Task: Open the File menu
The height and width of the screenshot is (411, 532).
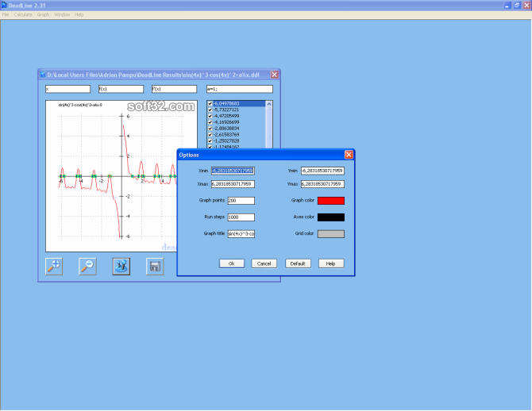Action: pyautogui.click(x=6, y=14)
